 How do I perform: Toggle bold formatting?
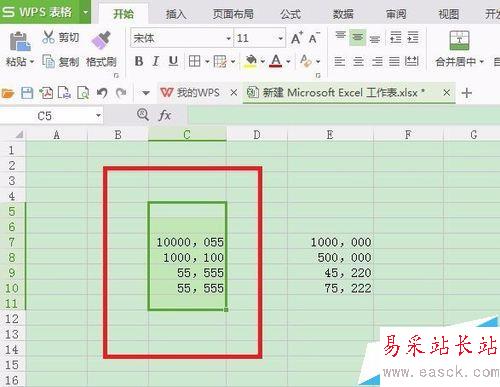coord(139,61)
